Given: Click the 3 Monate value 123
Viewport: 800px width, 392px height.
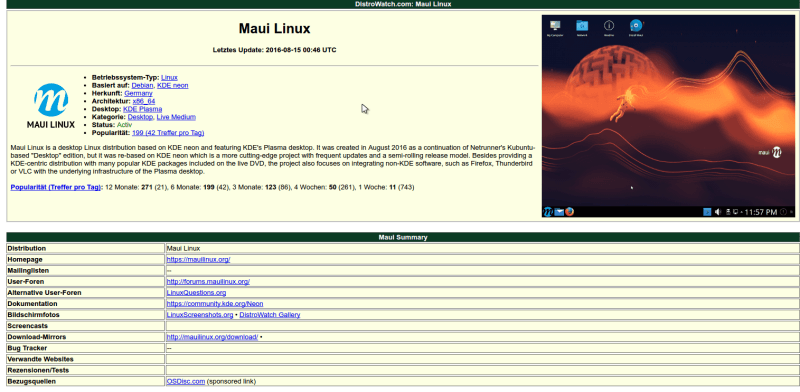Looking at the screenshot, I should (271, 187).
